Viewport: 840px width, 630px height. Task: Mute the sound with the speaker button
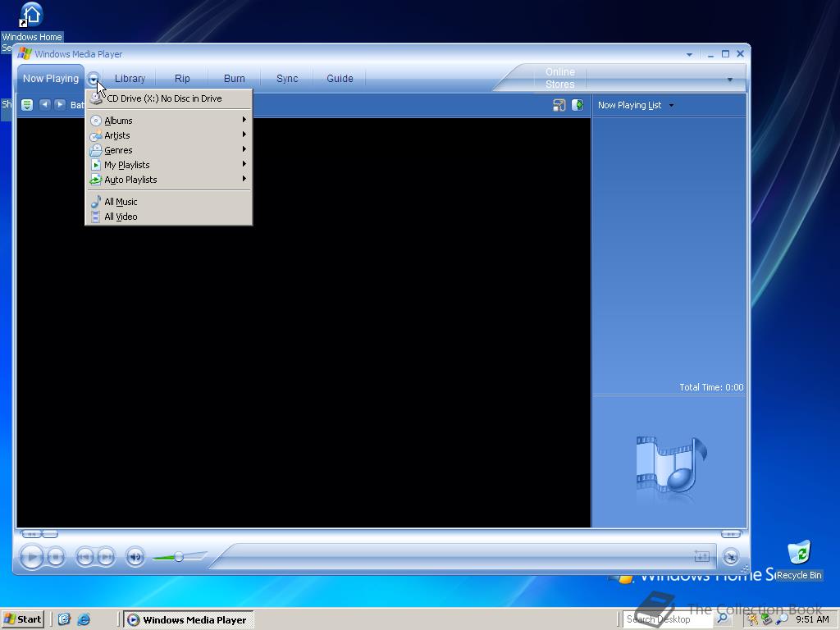[x=135, y=557]
